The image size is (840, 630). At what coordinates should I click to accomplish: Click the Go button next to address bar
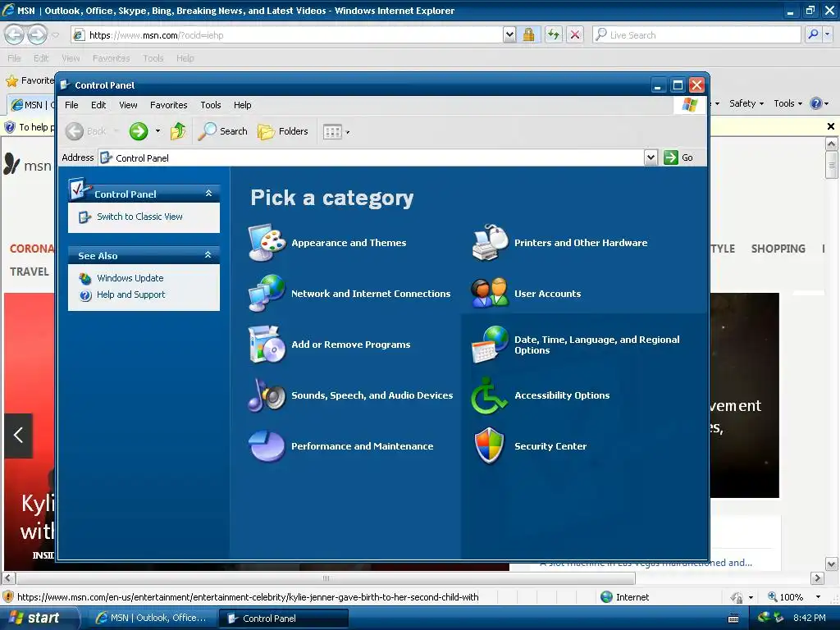click(678, 157)
